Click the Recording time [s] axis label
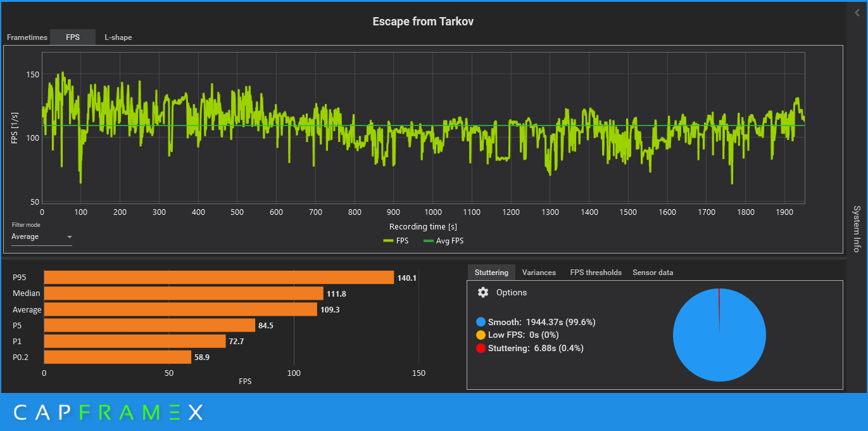 423,226
